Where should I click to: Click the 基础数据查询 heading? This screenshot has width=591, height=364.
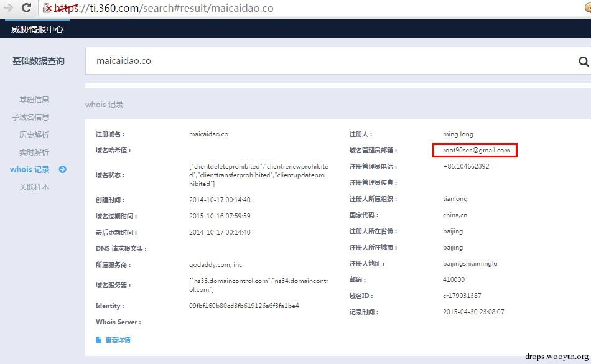click(x=39, y=61)
